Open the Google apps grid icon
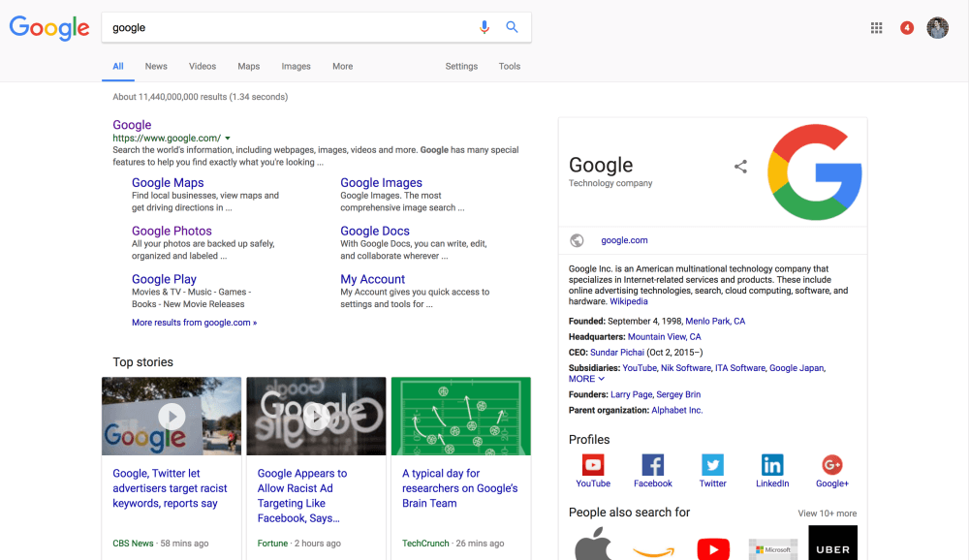Viewport: 969px width, 560px height. 876,28
